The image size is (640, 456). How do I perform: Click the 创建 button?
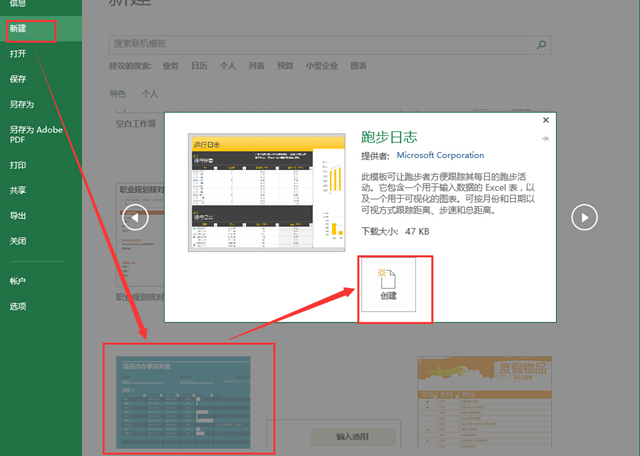pos(389,285)
